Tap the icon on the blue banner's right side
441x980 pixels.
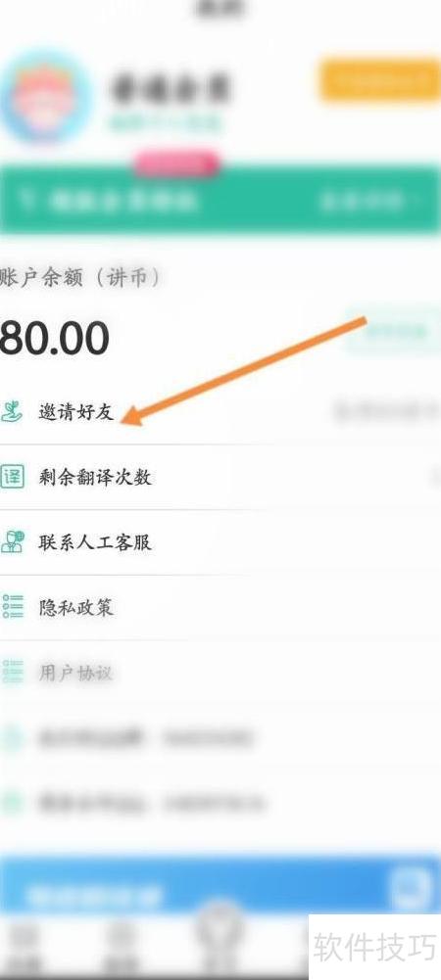410,889
